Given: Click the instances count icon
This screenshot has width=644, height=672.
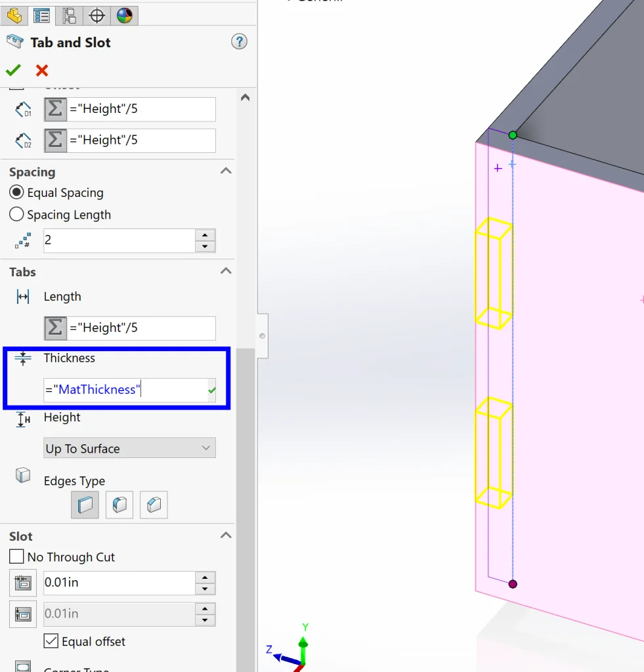Looking at the screenshot, I should click(x=23, y=240).
